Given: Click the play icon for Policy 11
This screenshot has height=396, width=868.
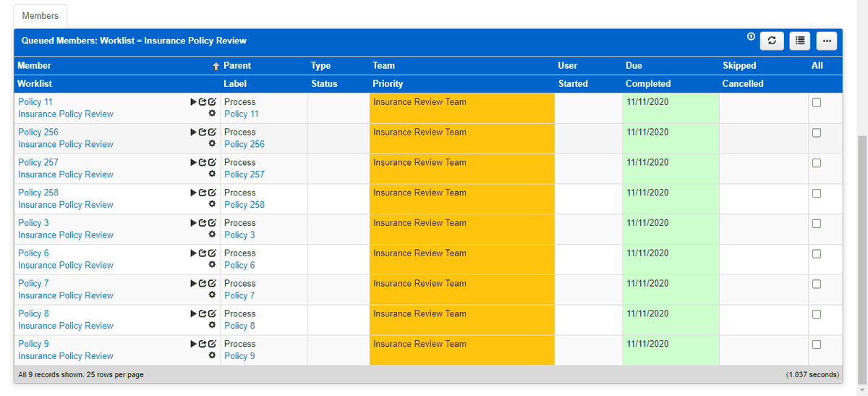Looking at the screenshot, I should [x=193, y=102].
